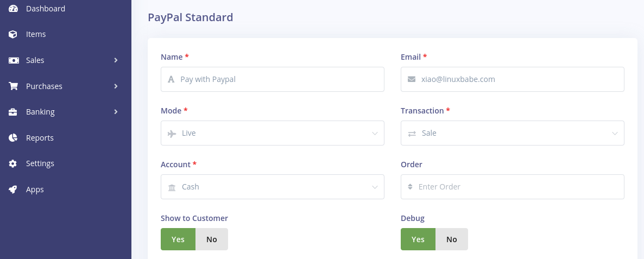Screen dimensions: 644x259
Task: Expand the Sales submenu chevron
Action: point(116,60)
